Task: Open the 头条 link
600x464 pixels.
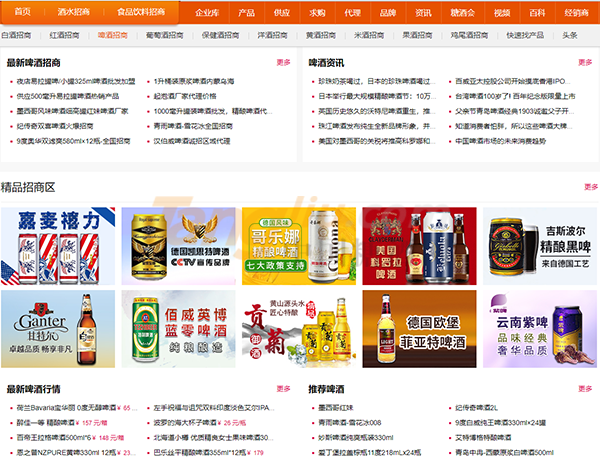Action: click(569, 35)
